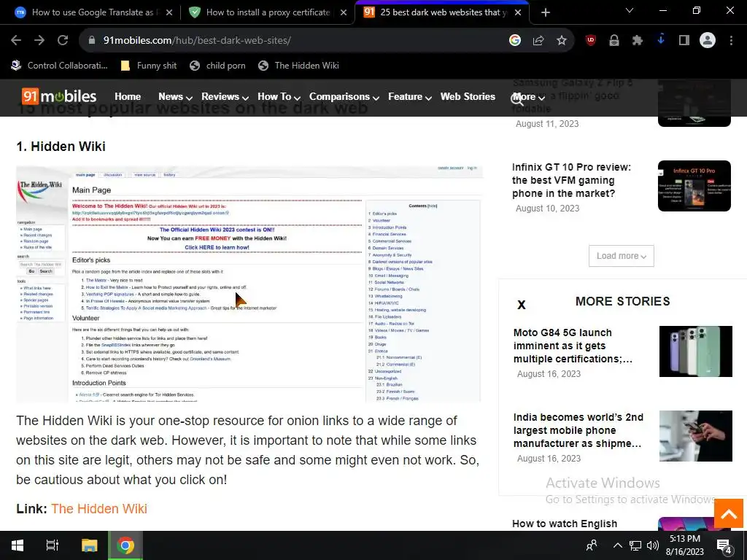Screen dimensions: 747x560
Task: Open the 'Funny shit' bookmark folder
Action: [149, 66]
